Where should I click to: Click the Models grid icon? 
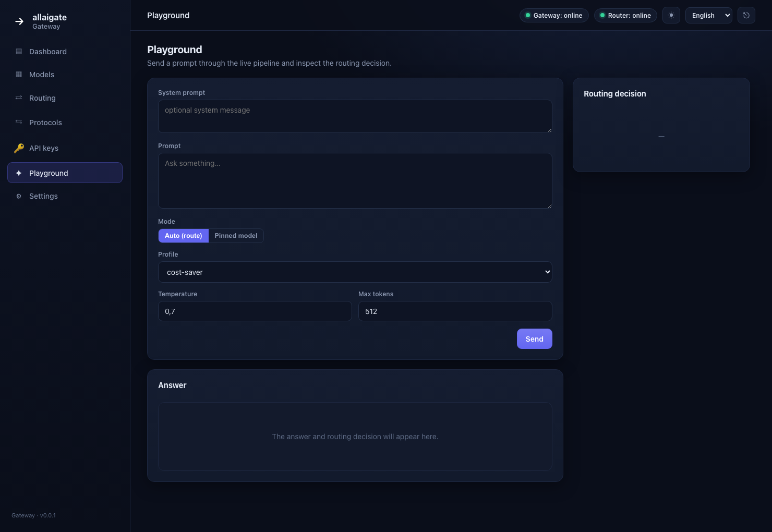coord(19,75)
